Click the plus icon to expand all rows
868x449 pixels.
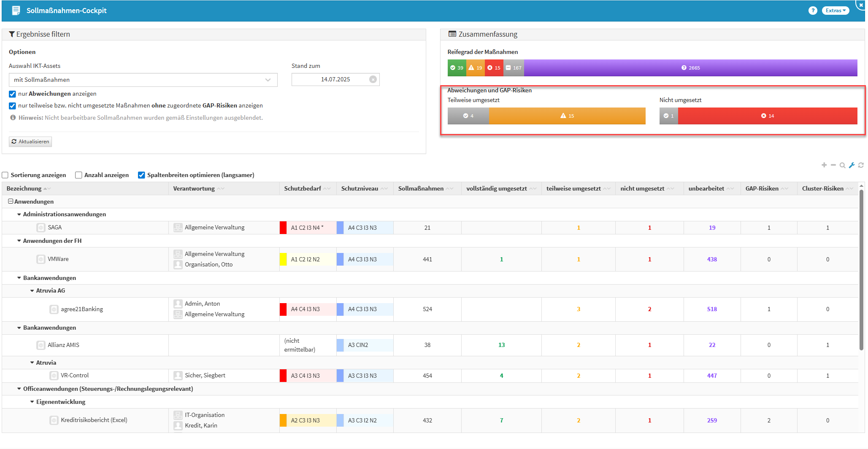click(x=824, y=165)
